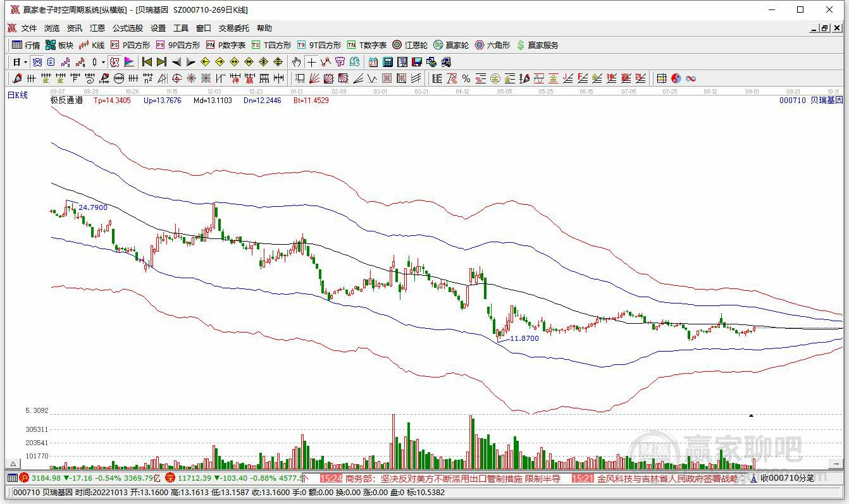Open the 9T四方形 tool
The width and height of the screenshot is (849, 504).
click(x=319, y=45)
